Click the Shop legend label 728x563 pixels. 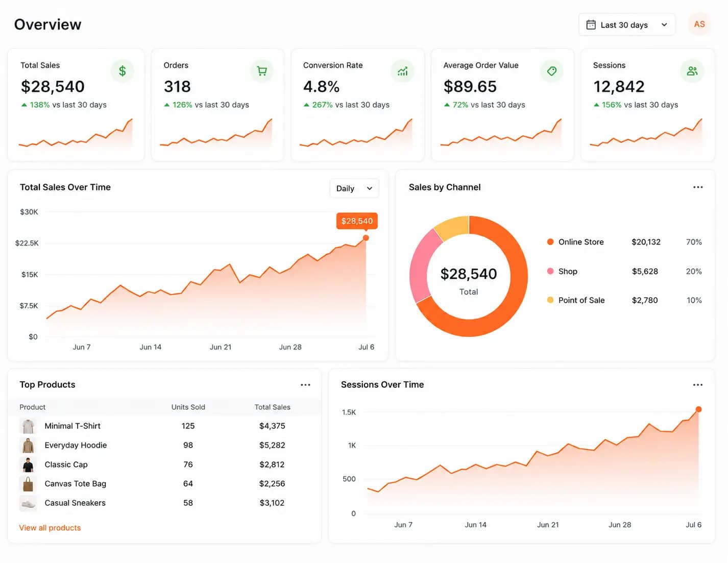568,271
